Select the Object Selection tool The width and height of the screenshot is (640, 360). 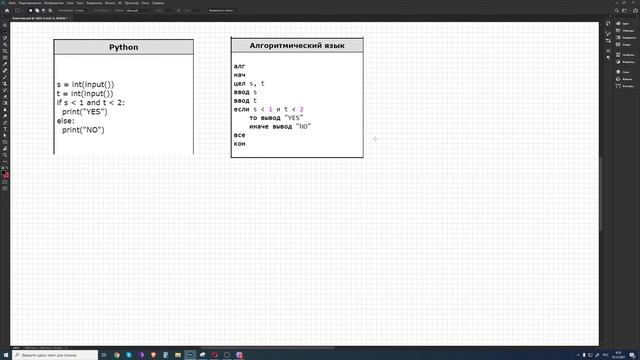5,44
